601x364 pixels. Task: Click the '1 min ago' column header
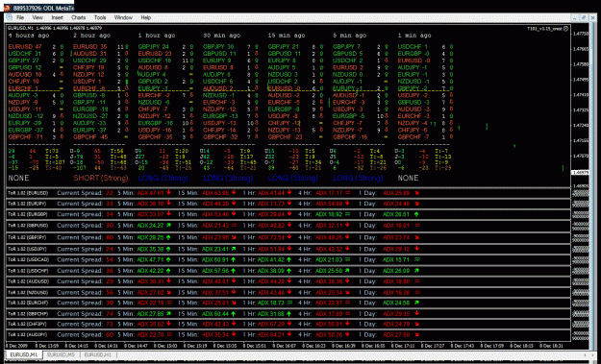[x=414, y=36]
